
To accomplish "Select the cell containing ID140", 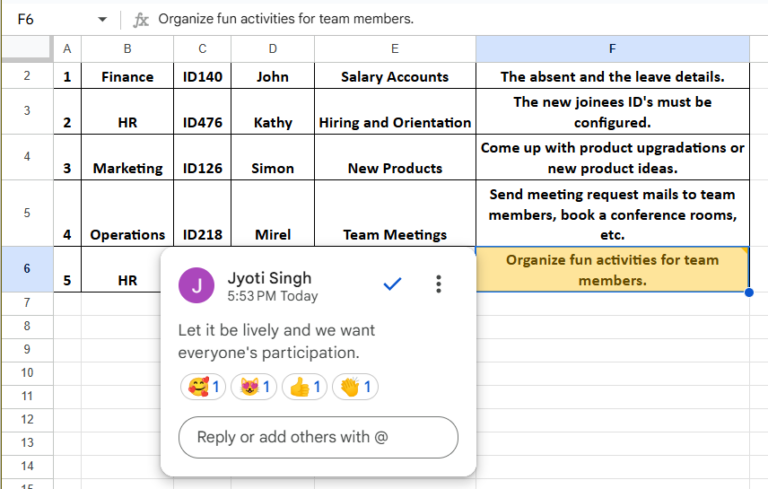I will coord(202,76).
